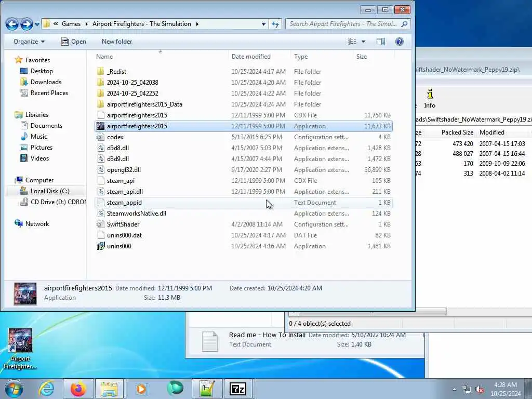The width and height of the screenshot is (532, 399).
Task: Select the opengl32.dll file icon
Action: (x=100, y=170)
